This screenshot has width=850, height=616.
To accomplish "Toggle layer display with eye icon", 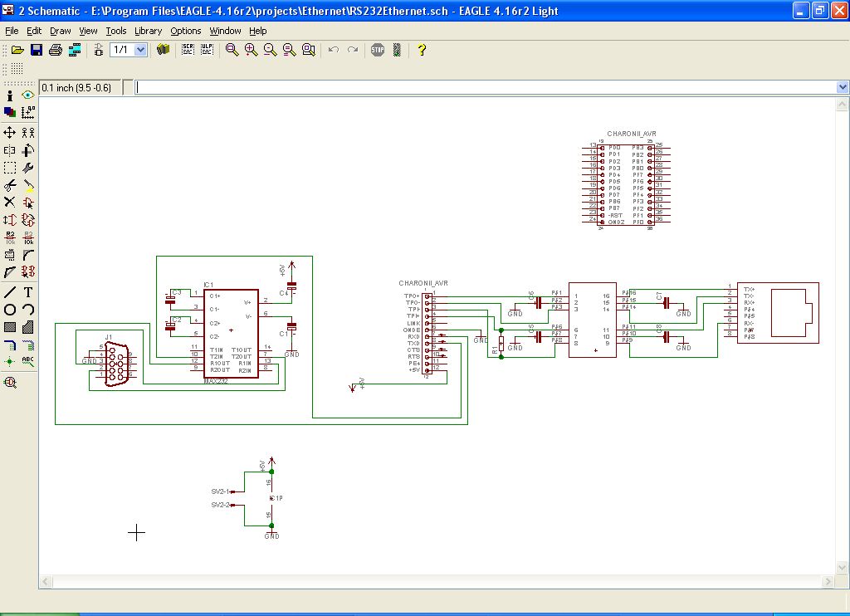I will (x=28, y=95).
